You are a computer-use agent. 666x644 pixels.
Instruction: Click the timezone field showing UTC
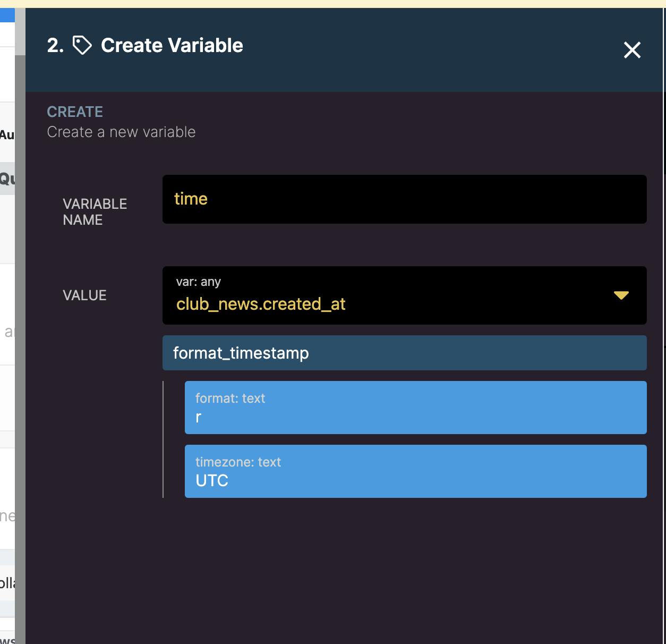415,480
